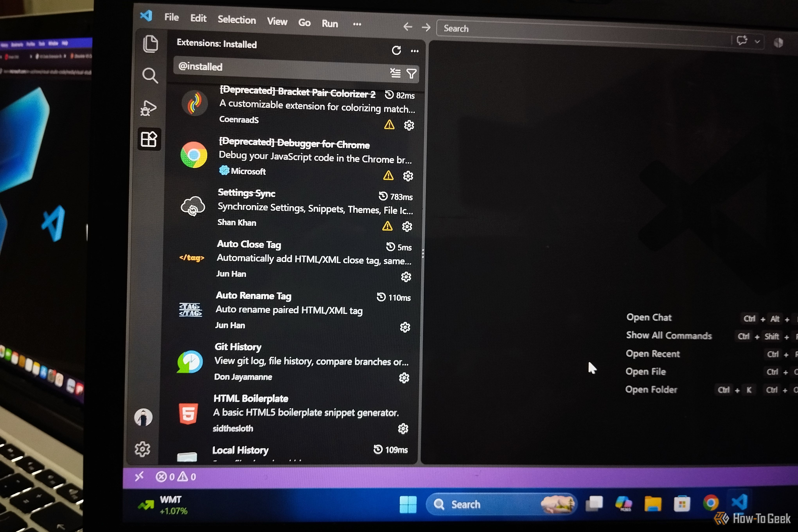The height and width of the screenshot is (532, 798).
Task: Refresh the installed extensions list
Action: [x=396, y=50]
